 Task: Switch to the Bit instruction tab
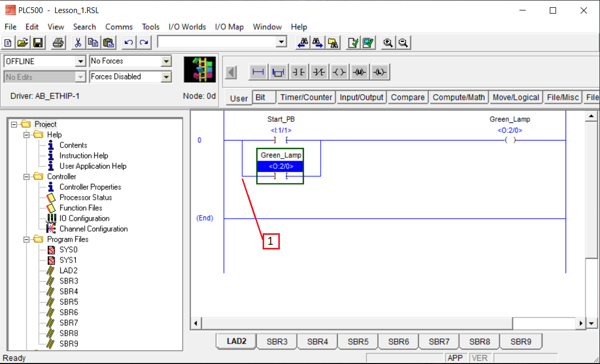click(264, 98)
